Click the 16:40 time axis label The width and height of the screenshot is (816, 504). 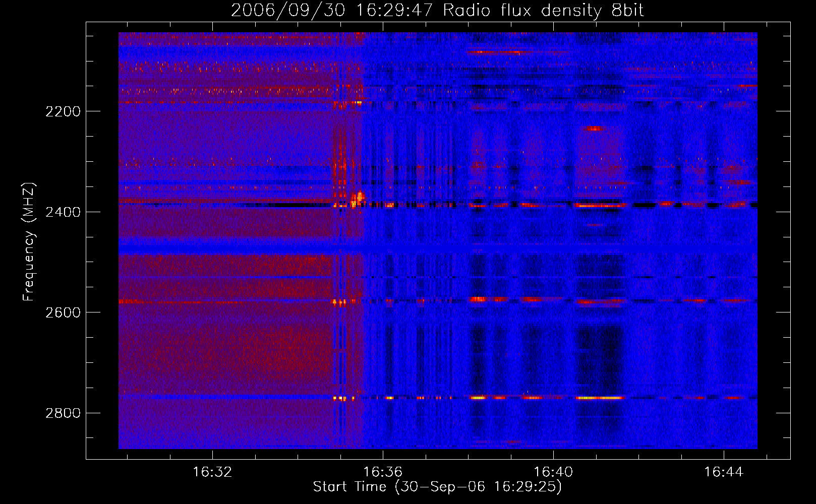point(553,472)
